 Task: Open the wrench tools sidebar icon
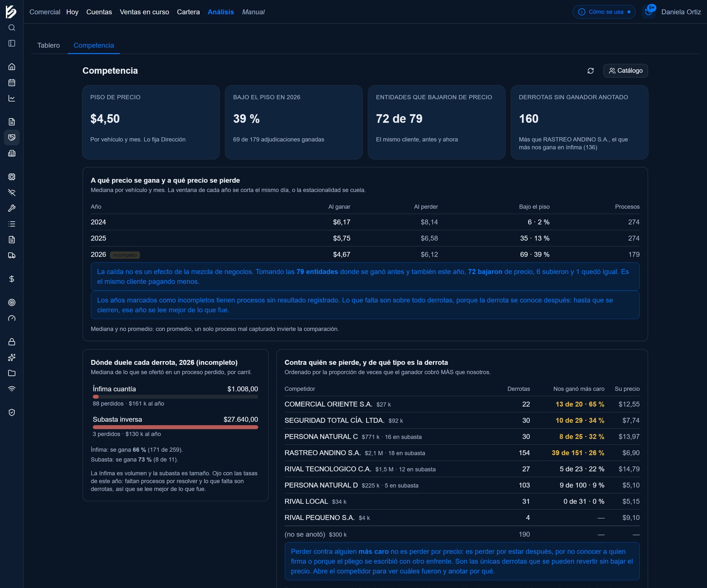click(12, 208)
